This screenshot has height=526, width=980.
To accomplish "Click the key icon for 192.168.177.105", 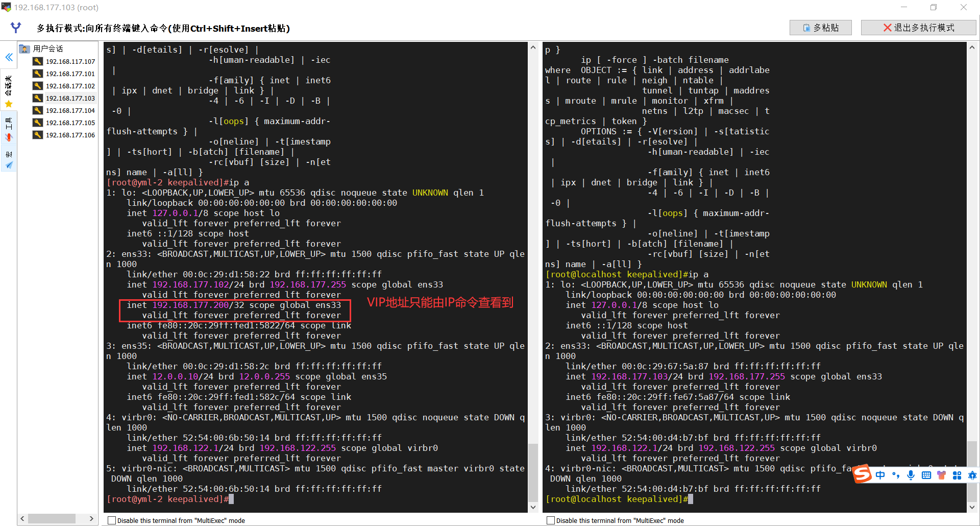I will tap(38, 123).
